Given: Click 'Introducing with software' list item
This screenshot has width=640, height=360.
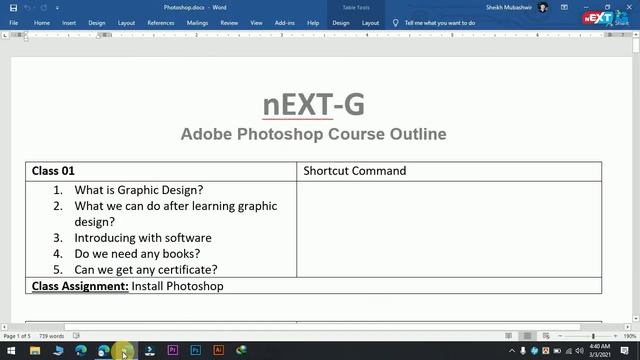Looking at the screenshot, I should [143, 238].
